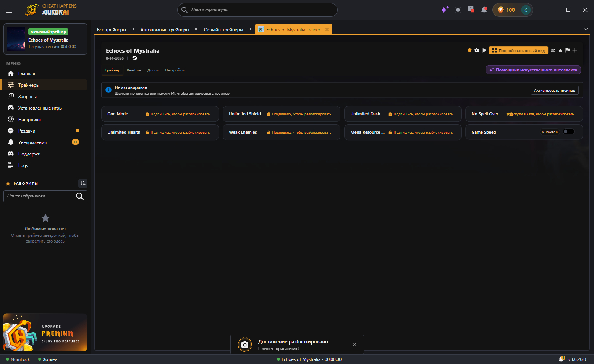Open 'Поддержки' in the sidebar menu

click(x=45, y=154)
